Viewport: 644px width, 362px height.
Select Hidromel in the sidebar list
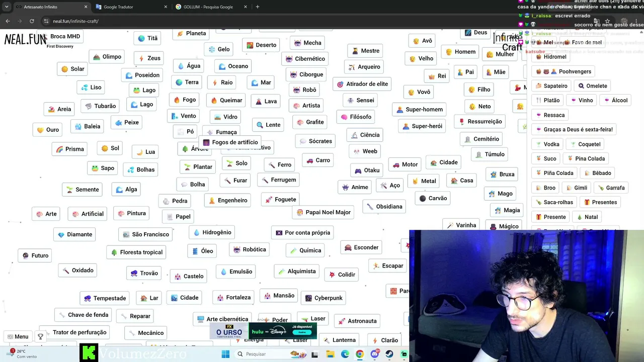(x=551, y=57)
